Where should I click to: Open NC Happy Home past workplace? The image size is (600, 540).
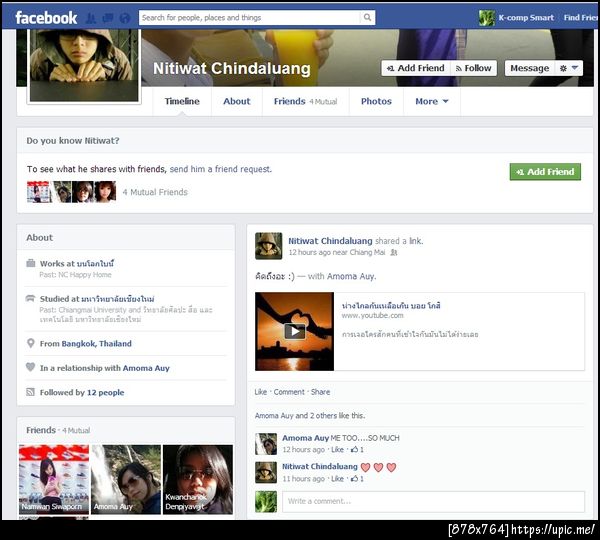pos(85,275)
